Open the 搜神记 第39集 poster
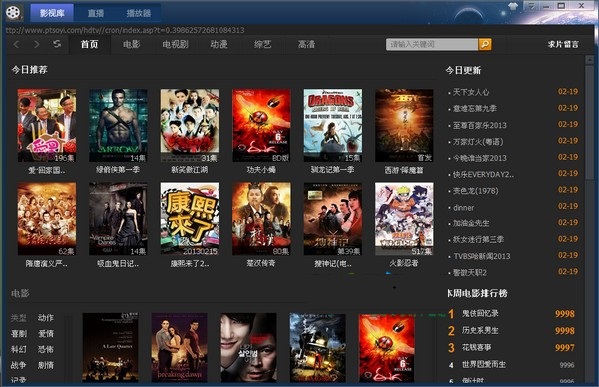The width and height of the screenshot is (599, 387). click(x=333, y=219)
